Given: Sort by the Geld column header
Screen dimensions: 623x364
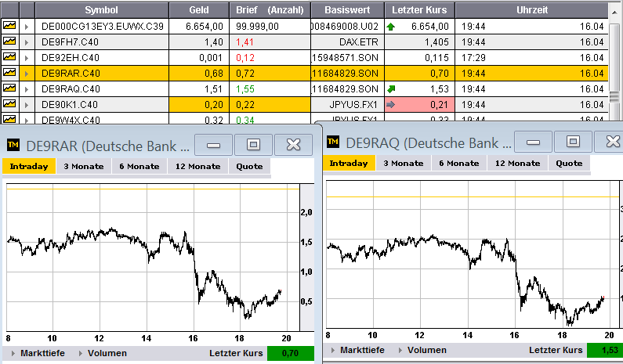Looking at the screenshot, I should pos(199,10).
